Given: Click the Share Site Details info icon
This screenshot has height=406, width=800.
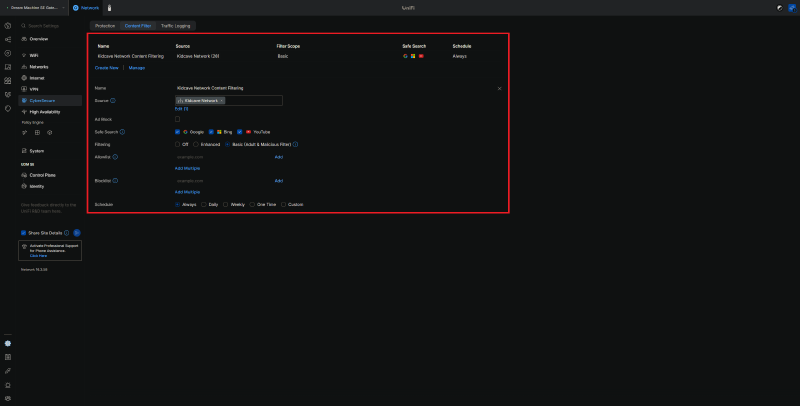Looking at the screenshot, I should pos(66,233).
